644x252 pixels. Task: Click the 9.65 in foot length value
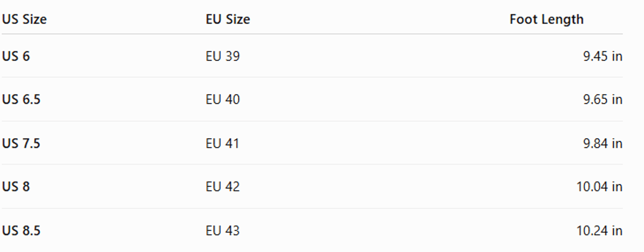pos(603,99)
